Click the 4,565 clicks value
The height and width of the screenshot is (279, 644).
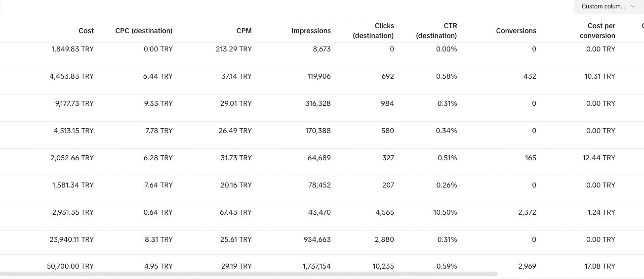tap(383, 212)
